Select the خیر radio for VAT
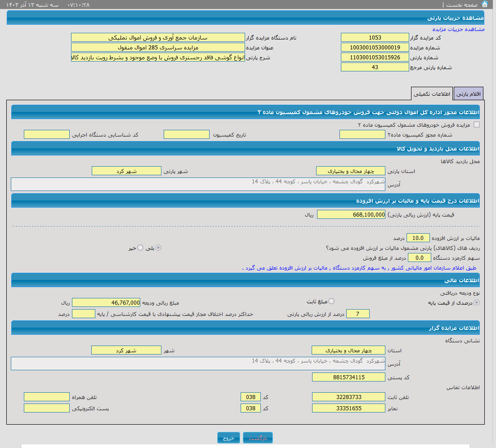 [x=140, y=248]
